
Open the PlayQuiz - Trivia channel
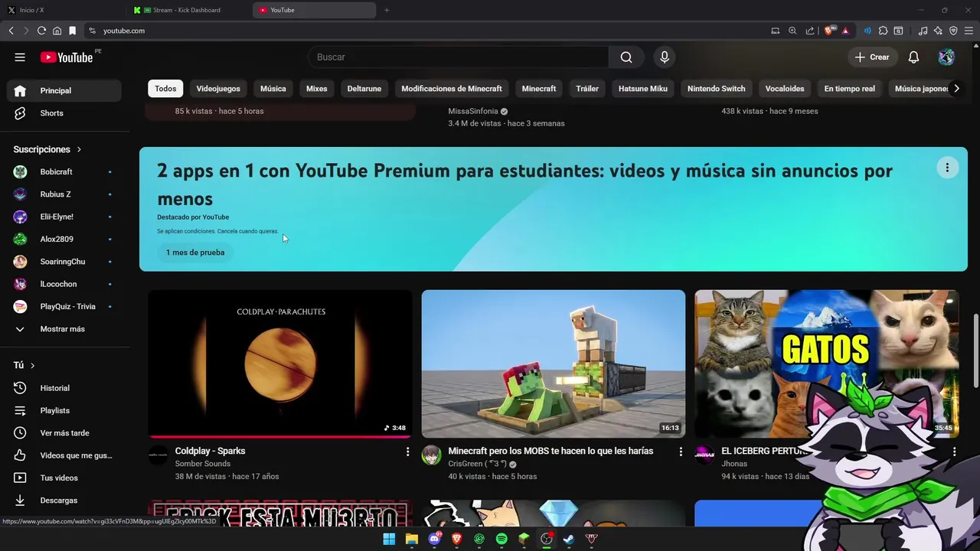click(64, 307)
